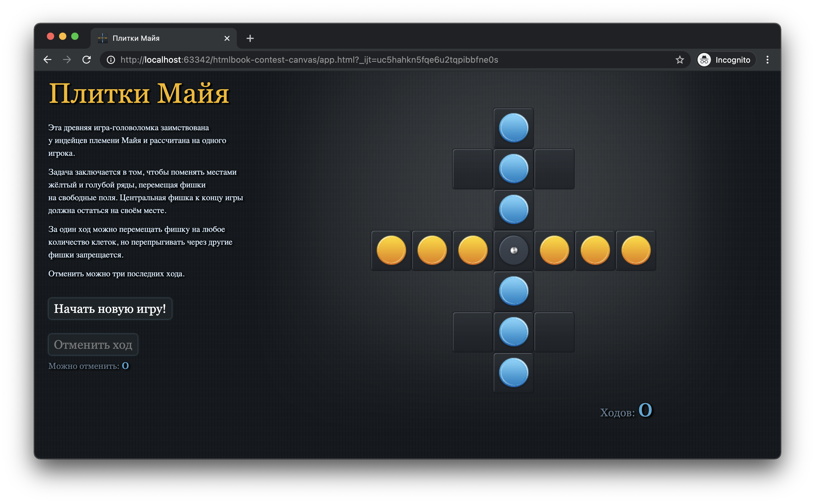Click empty cell left of upper blue column
Viewport: 815px width, 504px height.
[473, 169]
